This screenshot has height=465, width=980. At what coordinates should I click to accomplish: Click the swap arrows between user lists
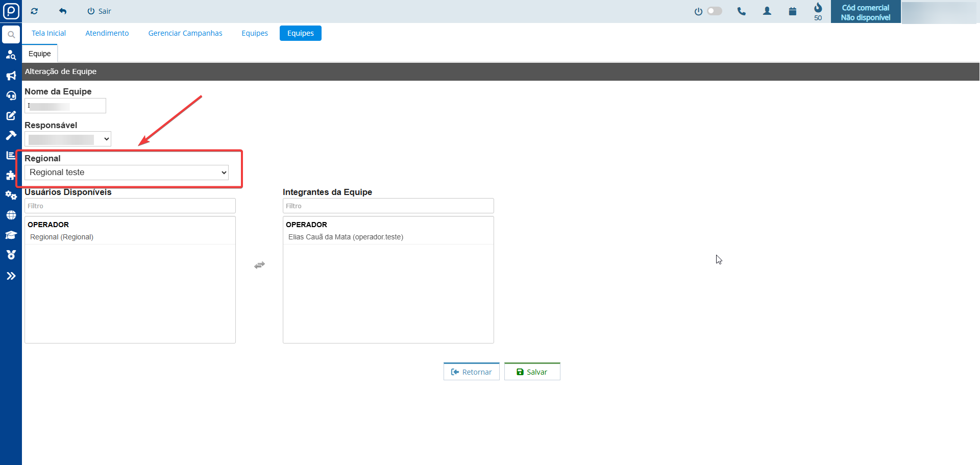tap(259, 265)
